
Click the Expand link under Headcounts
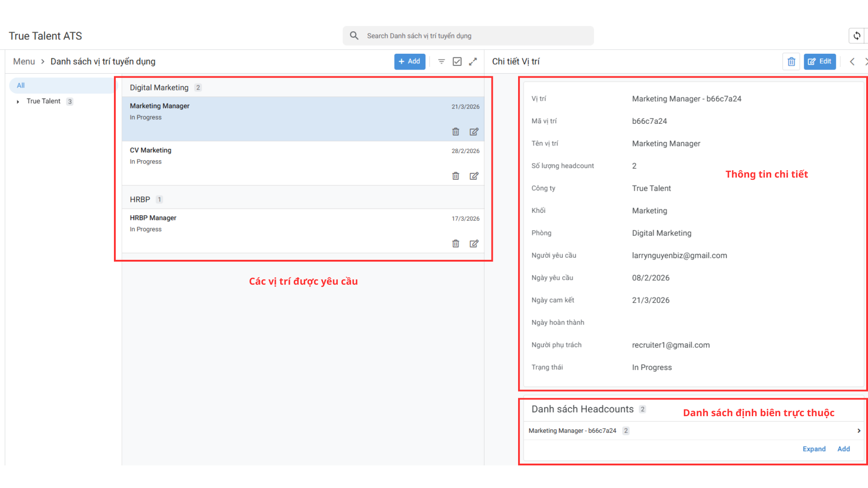pyautogui.click(x=814, y=449)
